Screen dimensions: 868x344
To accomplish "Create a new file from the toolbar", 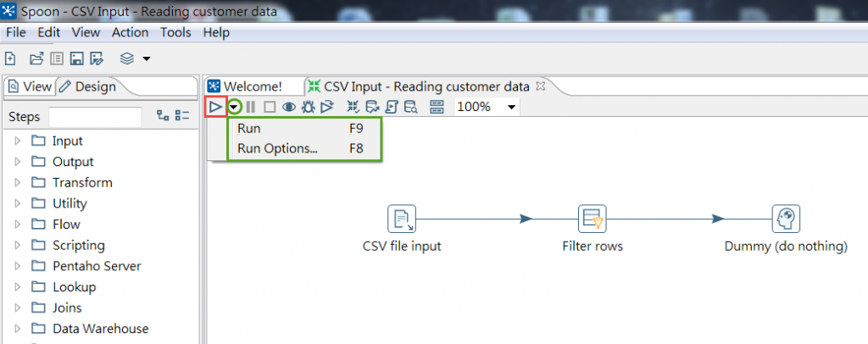I will click(10, 58).
